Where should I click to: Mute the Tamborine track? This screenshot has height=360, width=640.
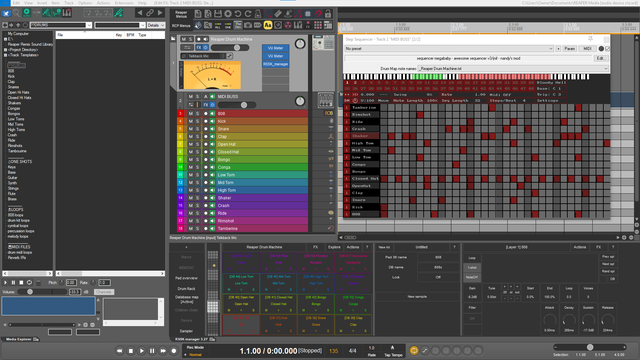click(191, 229)
